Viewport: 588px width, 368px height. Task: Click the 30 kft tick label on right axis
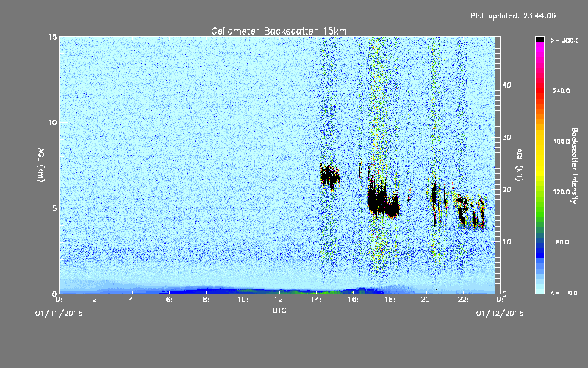pyautogui.click(x=506, y=137)
